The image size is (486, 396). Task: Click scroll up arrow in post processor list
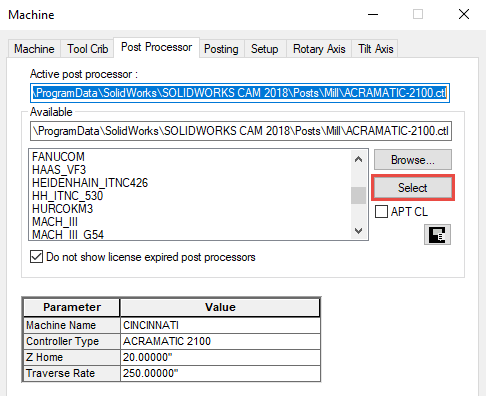click(x=359, y=159)
